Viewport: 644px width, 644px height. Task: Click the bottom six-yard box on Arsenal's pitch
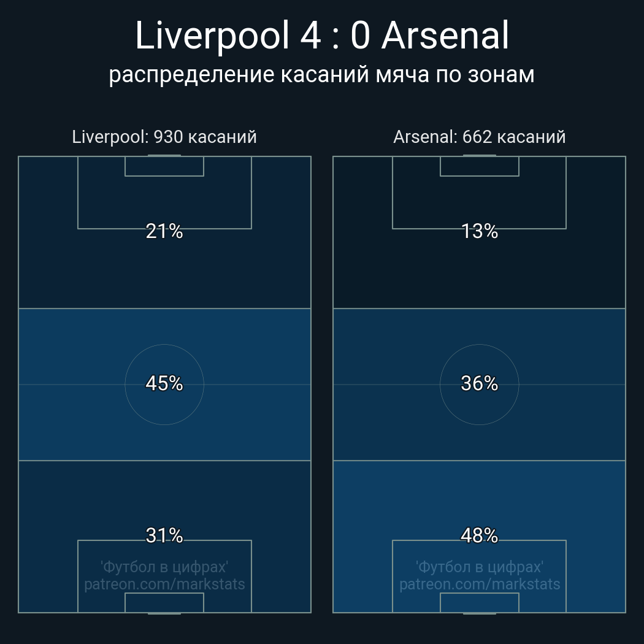point(480,602)
